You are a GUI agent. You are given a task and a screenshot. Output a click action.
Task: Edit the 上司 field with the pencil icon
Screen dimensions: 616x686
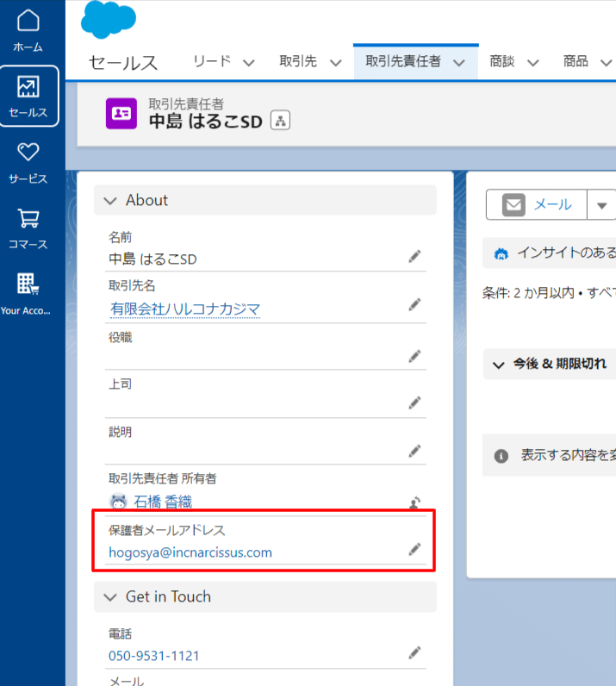[x=414, y=402]
